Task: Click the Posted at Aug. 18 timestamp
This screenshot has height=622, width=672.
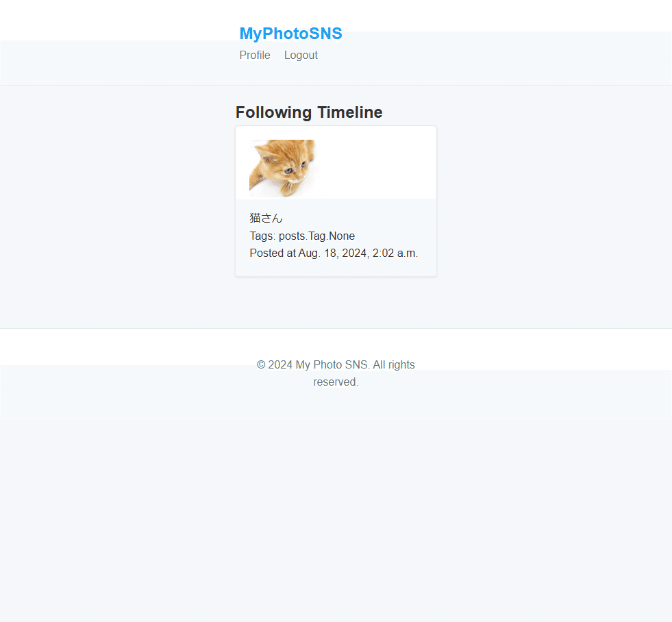Action: coord(334,253)
